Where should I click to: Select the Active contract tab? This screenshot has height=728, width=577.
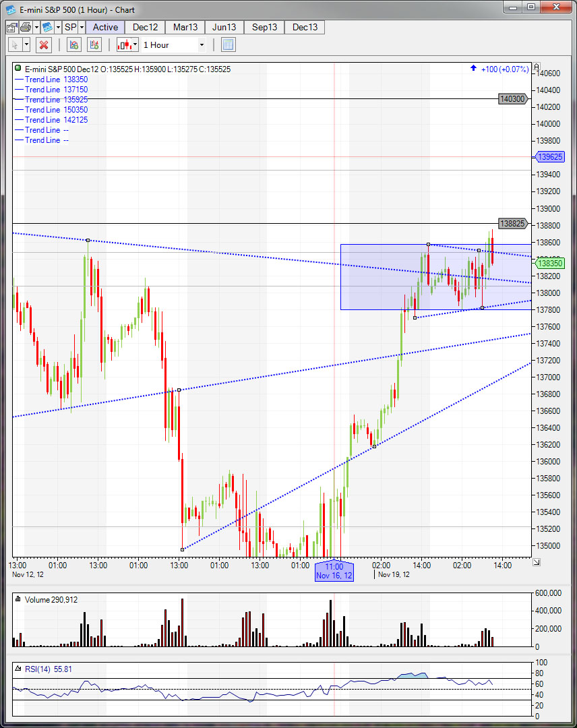[x=105, y=28]
